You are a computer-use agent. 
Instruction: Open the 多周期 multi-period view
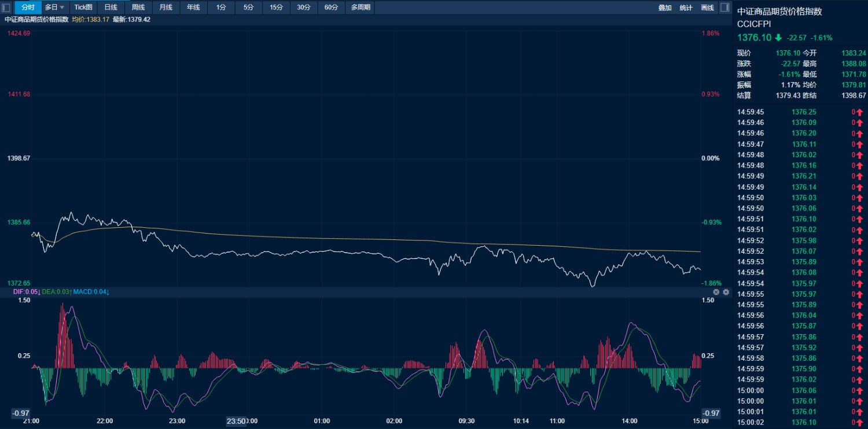pyautogui.click(x=361, y=8)
